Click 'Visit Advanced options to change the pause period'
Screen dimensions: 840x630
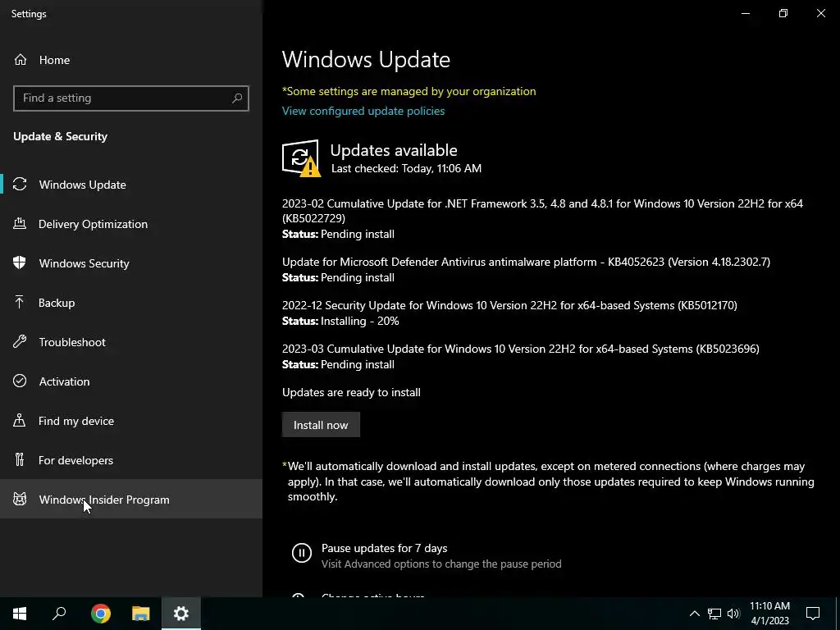(x=441, y=564)
